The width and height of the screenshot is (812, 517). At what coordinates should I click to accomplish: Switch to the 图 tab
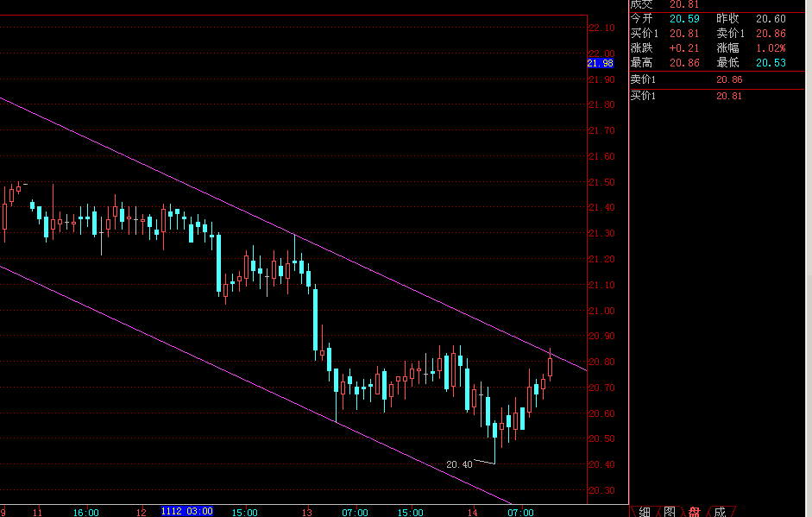point(669,513)
